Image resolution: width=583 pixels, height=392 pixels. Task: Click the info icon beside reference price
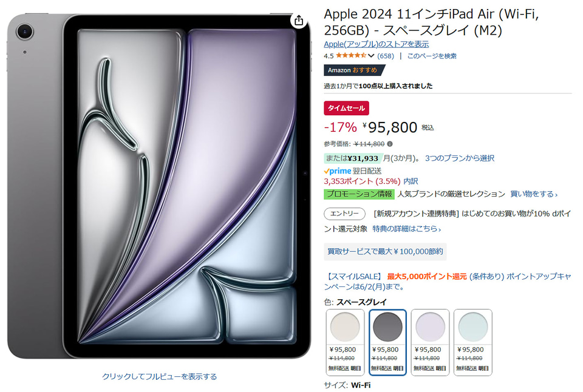(x=390, y=144)
